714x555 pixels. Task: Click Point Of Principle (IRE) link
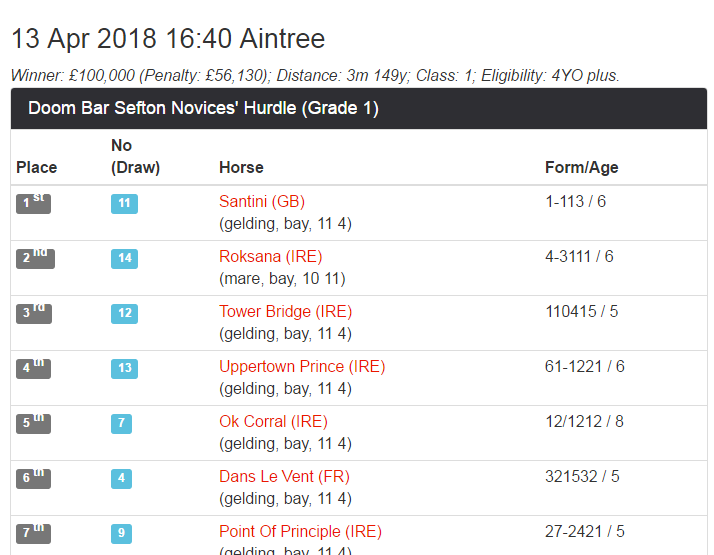300,532
